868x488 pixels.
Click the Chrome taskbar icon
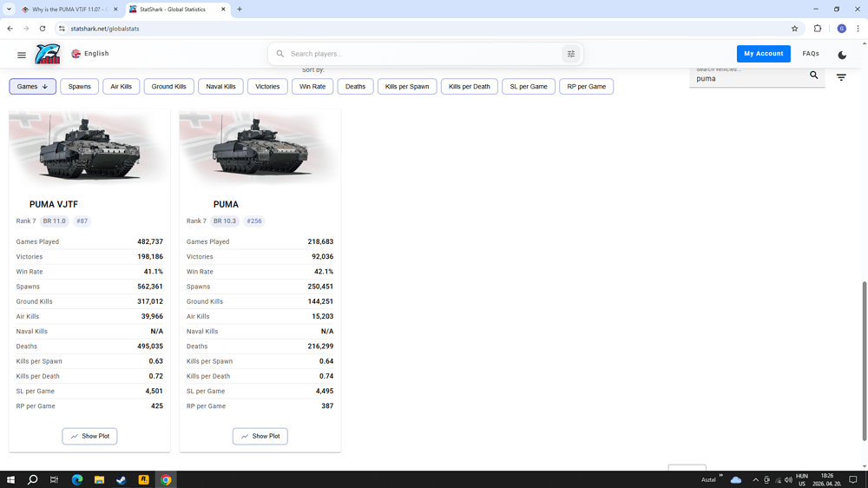(166, 479)
